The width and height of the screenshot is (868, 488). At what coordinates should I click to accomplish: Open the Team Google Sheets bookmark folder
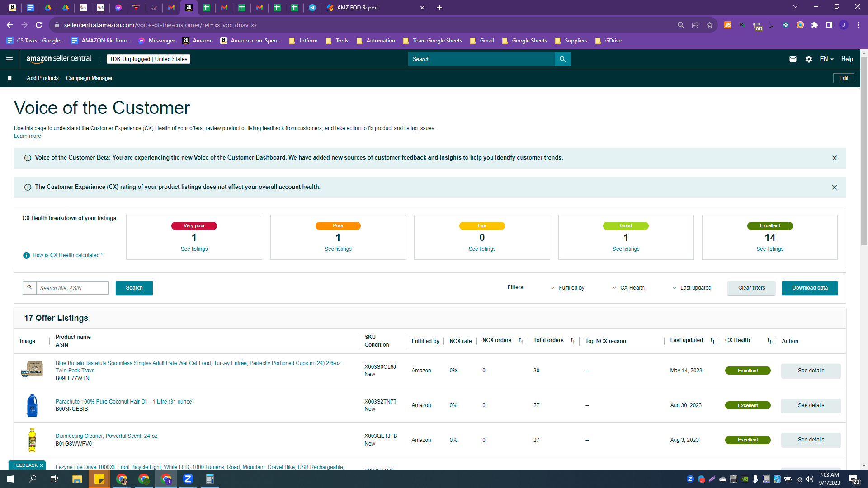point(432,41)
